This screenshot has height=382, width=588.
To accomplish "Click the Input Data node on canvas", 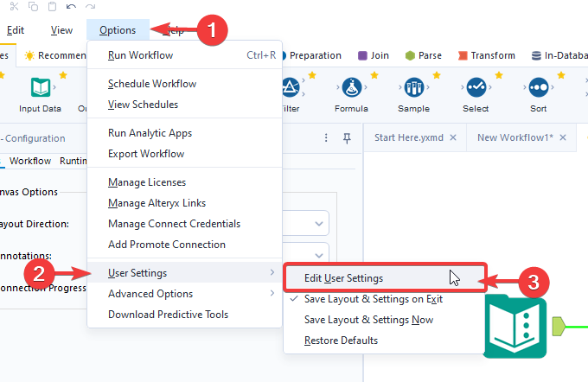I will [x=515, y=326].
